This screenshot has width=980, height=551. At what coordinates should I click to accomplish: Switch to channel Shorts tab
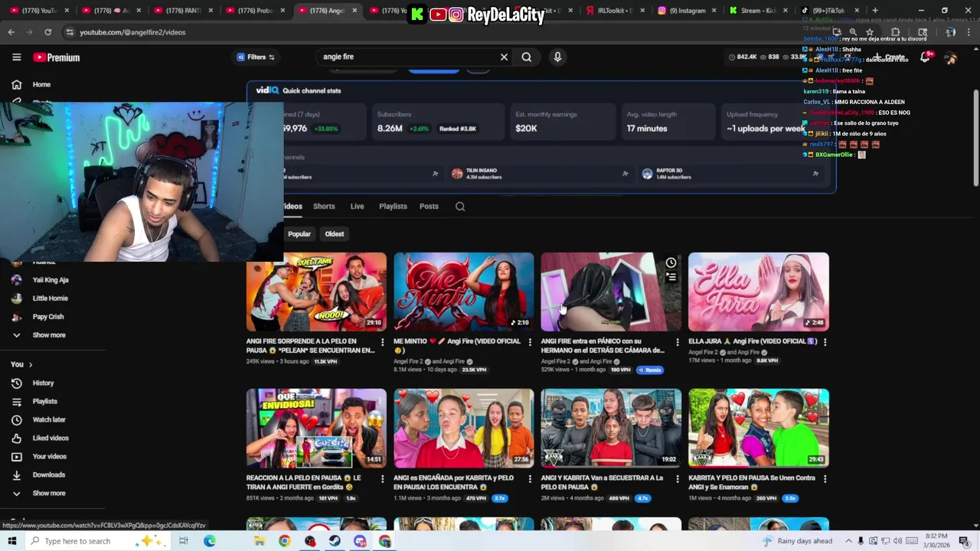324,206
